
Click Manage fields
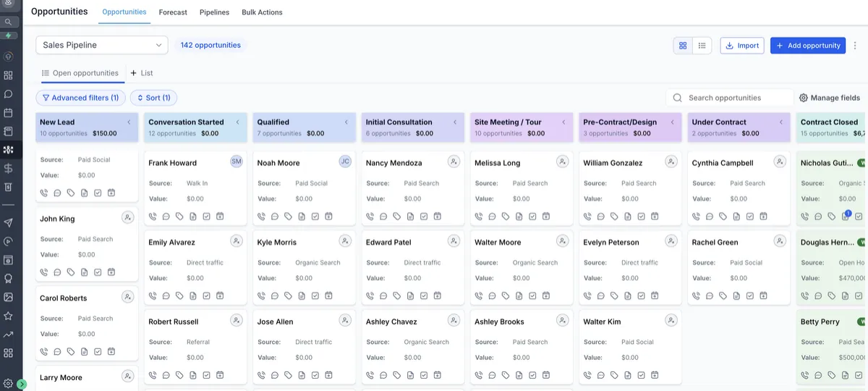[x=830, y=98]
